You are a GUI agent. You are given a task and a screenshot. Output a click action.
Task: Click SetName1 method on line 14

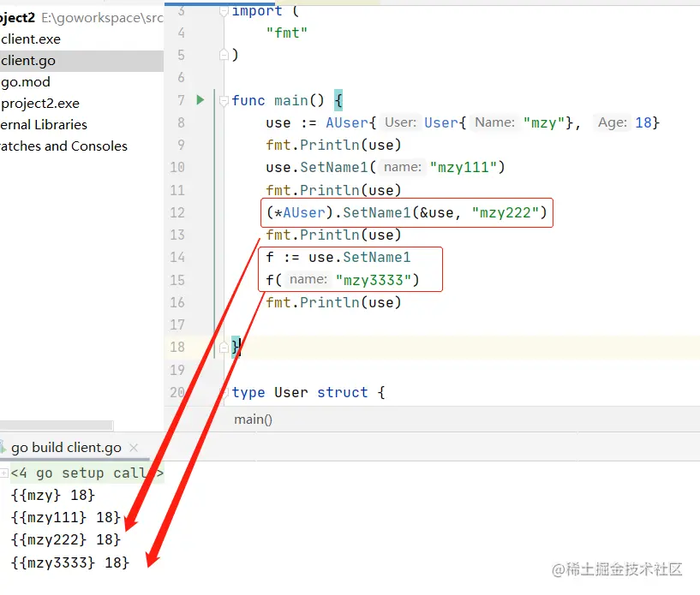(x=377, y=258)
